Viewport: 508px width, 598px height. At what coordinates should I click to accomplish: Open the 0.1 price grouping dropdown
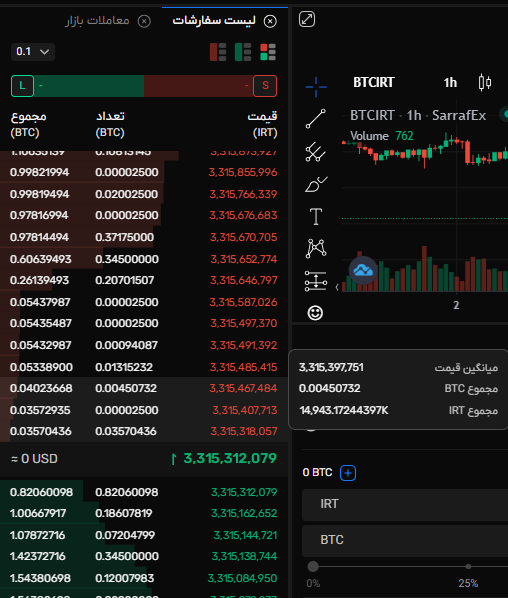pyautogui.click(x=33, y=51)
